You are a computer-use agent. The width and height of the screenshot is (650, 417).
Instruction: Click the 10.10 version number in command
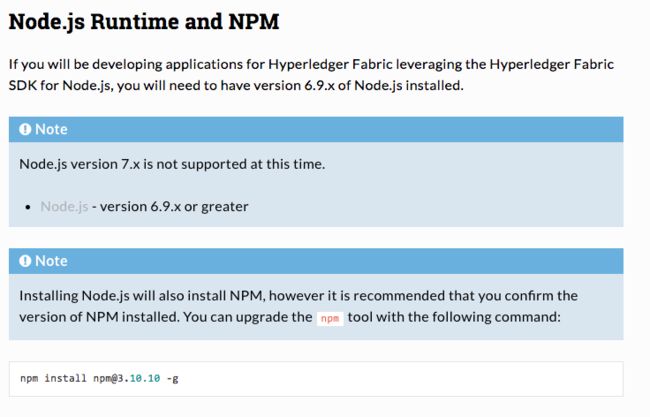point(145,378)
